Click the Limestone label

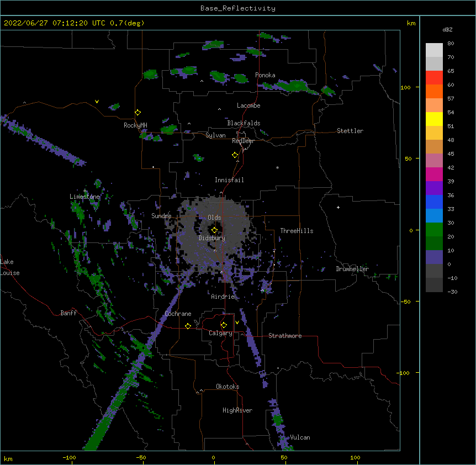(x=84, y=197)
